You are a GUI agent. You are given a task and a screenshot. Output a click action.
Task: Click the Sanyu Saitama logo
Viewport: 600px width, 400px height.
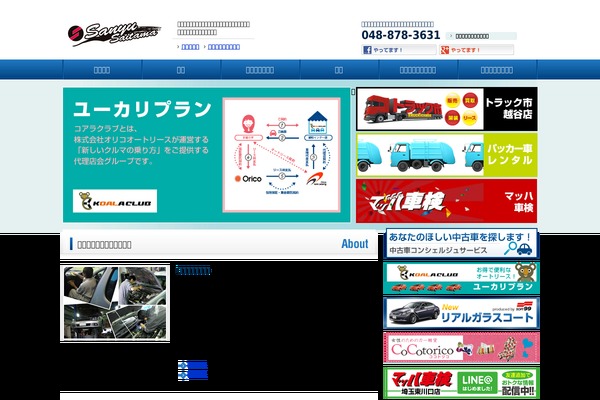pyautogui.click(x=114, y=34)
